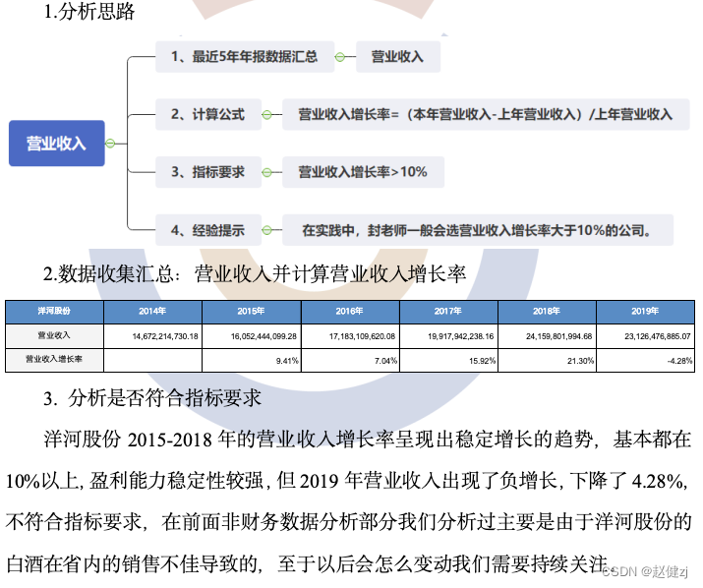Click the growth rate cell 7.04%
Screen dimensions: 703x588
[x=350, y=360]
